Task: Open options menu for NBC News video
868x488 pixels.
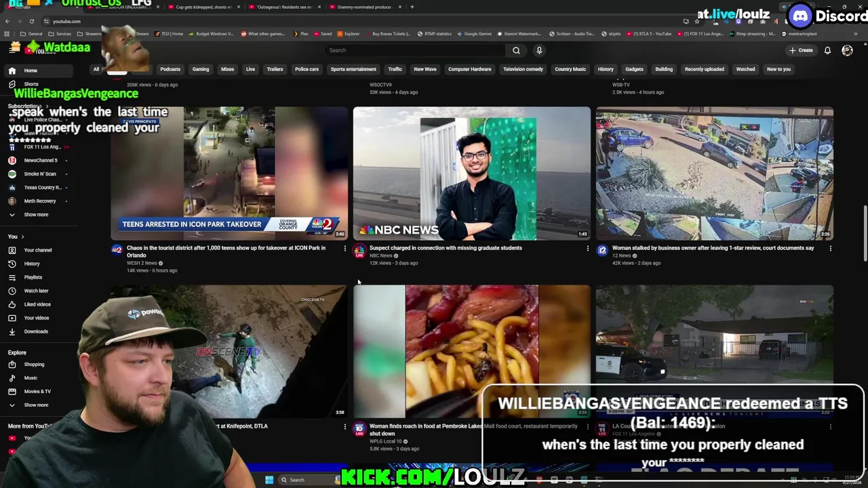Action: pyautogui.click(x=587, y=249)
